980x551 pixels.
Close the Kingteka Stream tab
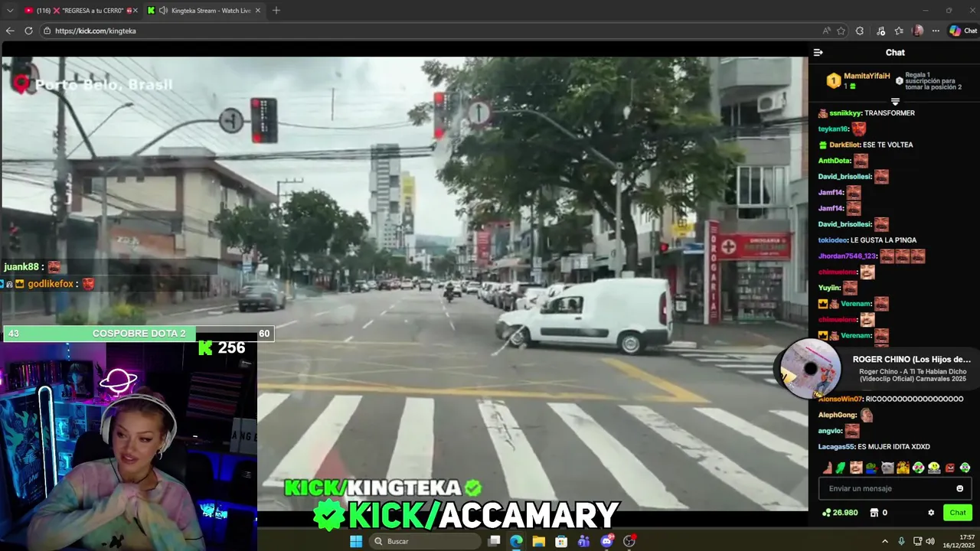(x=257, y=11)
